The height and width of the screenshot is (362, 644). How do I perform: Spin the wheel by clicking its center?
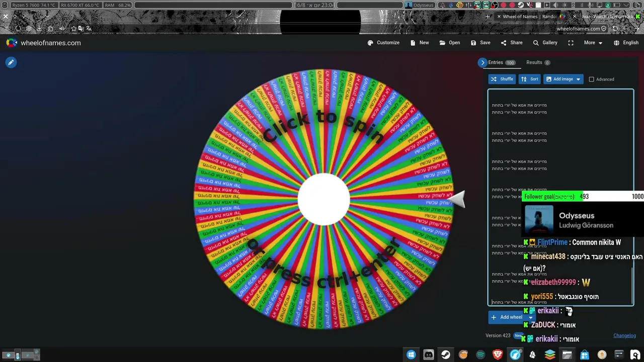pyautogui.click(x=324, y=200)
